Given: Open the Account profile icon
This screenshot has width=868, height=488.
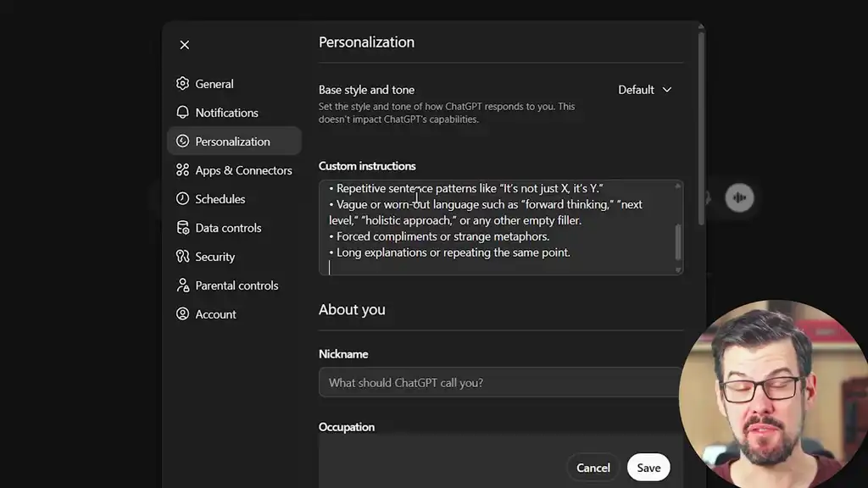Looking at the screenshot, I should 182,313.
